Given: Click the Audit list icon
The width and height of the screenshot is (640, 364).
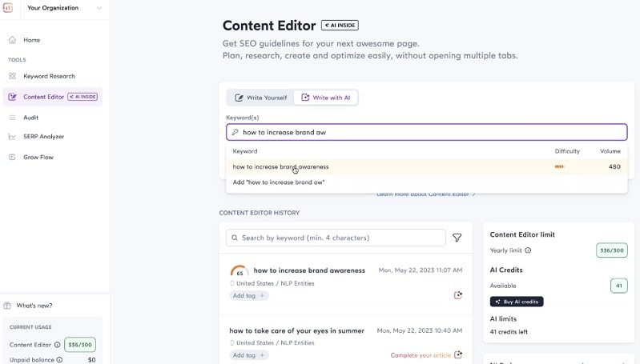Looking at the screenshot, I should click(12, 118).
